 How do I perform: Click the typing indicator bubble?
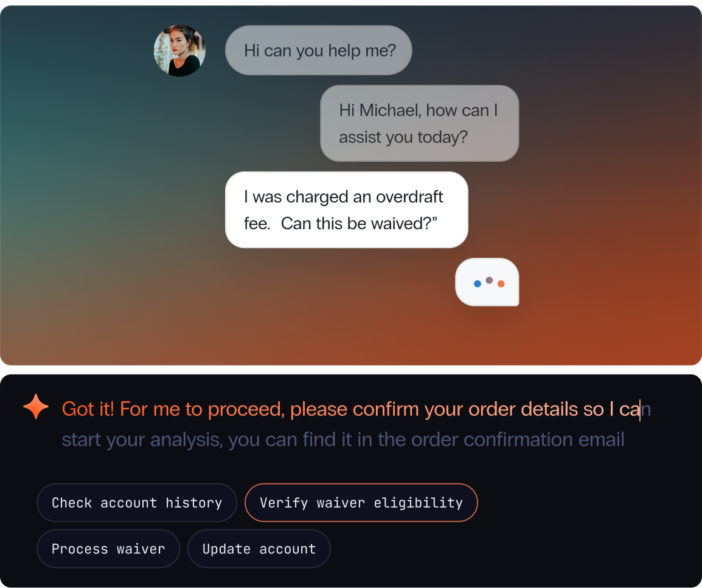click(x=487, y=282)
